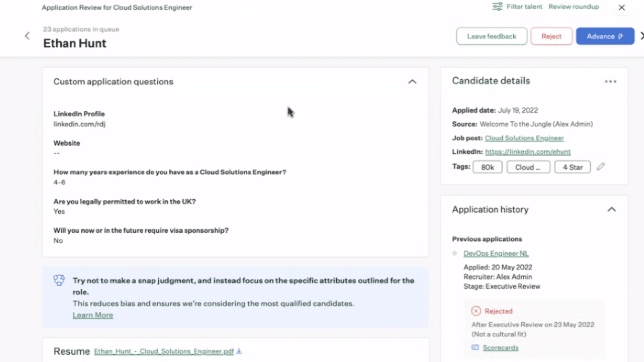Advance Ethan Hunt to next stage
The width and height of the screenshot is (644, 362).
pos(605,36)
